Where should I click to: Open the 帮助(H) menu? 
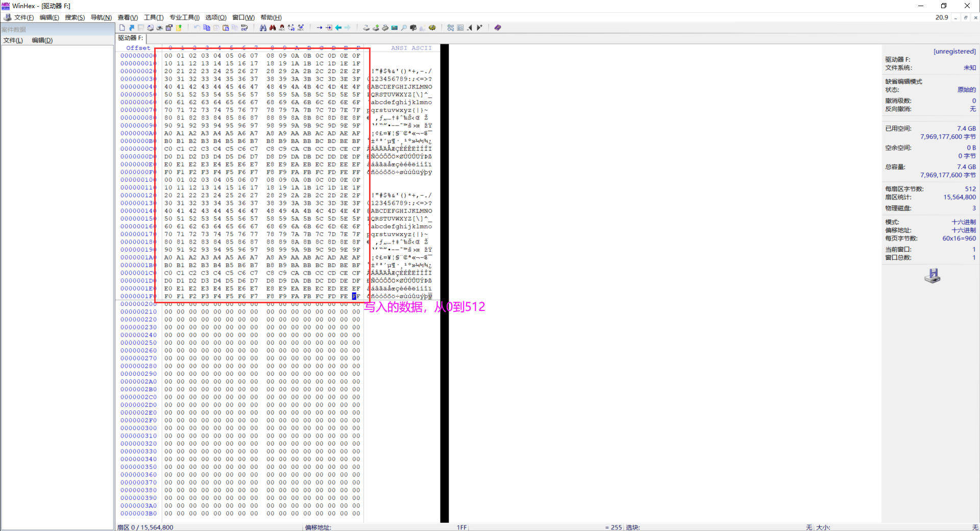pos(271,17)
